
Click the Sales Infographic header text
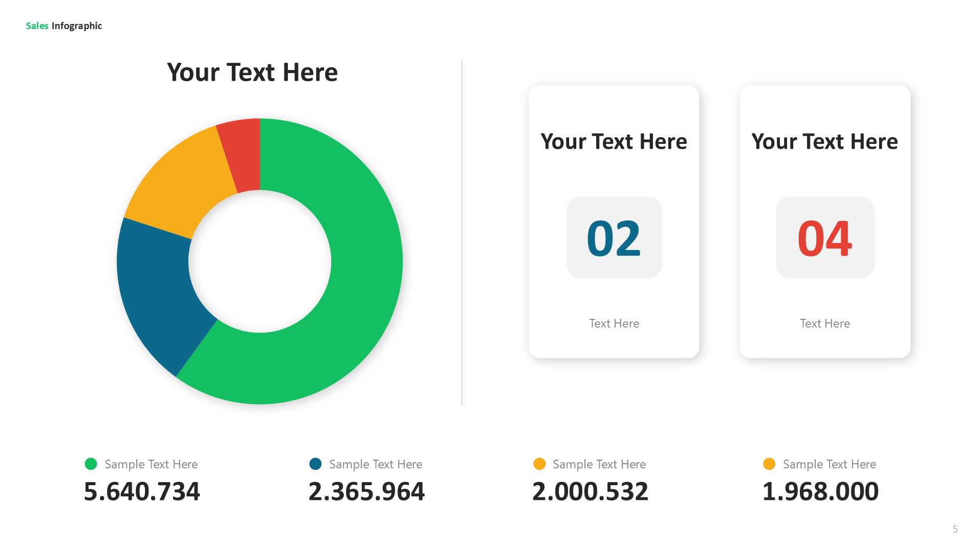pyautogui.click(x=64, y=26)
